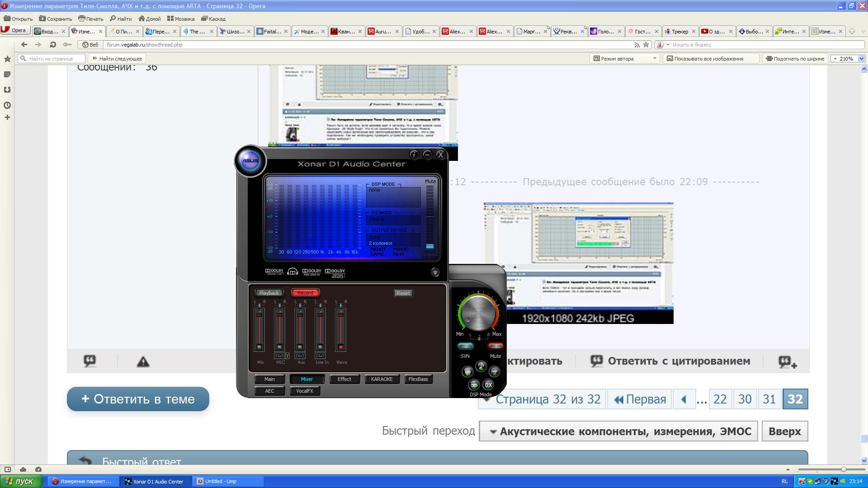Open the Web address badge dropdown

[90, 45]
